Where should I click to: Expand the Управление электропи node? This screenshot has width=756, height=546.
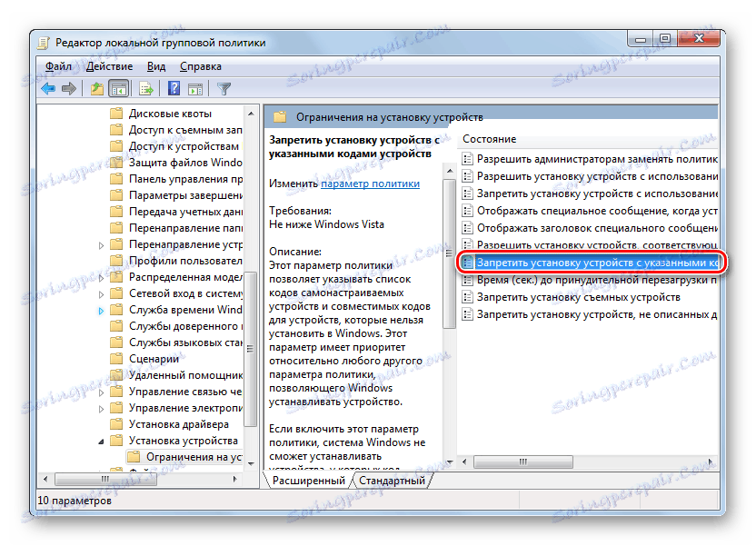pos(101,409)
